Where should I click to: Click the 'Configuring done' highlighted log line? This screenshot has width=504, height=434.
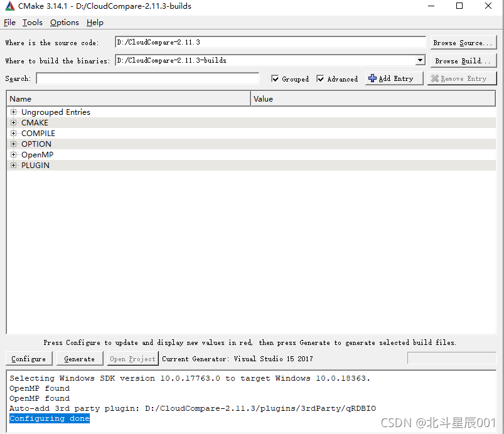coord(50,418)
